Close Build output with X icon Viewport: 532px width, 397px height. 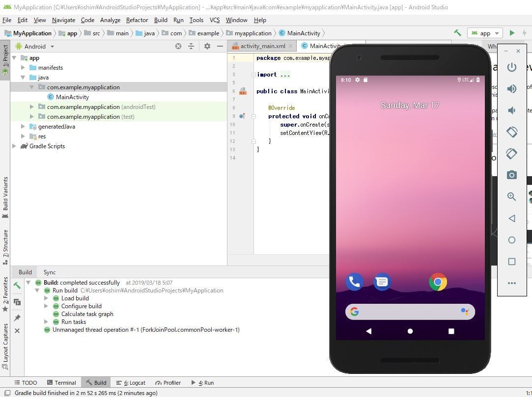tap(17, 331)
